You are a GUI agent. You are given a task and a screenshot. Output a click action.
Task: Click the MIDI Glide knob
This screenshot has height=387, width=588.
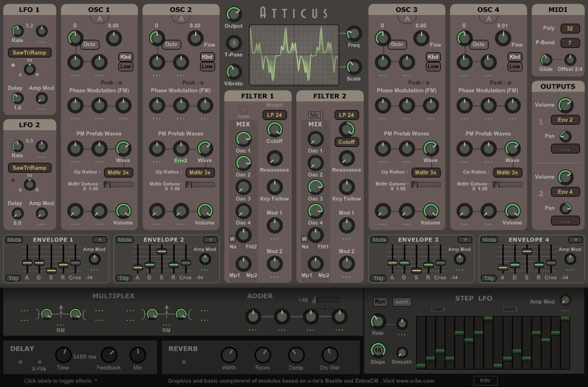click(x=545, y=59)
